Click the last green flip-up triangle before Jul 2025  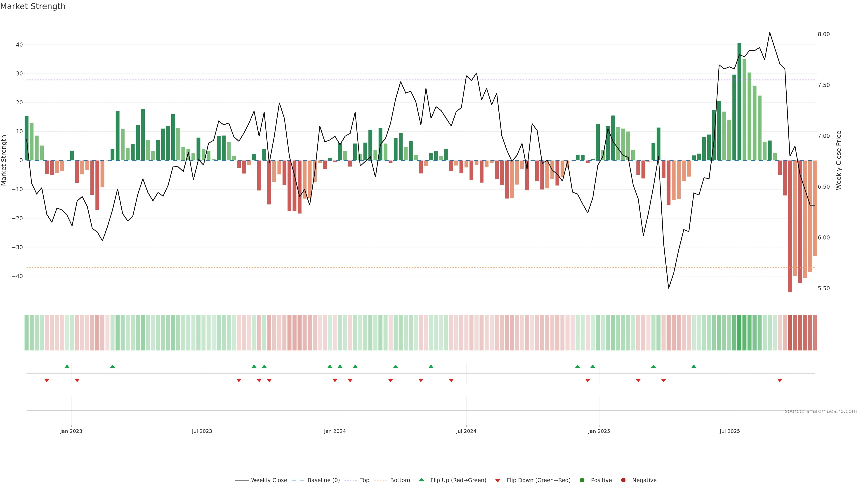[x=694, y=366]
